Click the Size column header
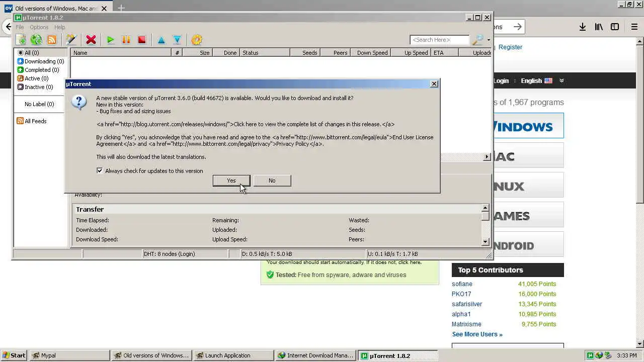This screenshot has width=644, height=362. (197, 53)
